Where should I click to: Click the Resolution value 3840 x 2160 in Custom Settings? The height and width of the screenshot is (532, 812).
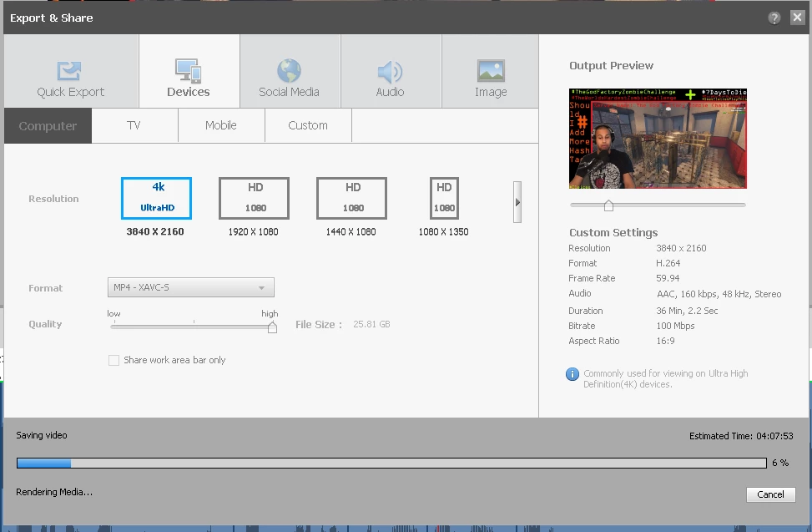682,248
